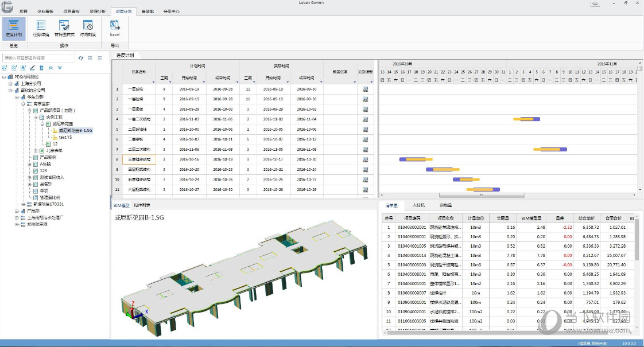The image size is (644, 347).
Task: Click the refresh icon beside the search box
Action: coord(81,58)
